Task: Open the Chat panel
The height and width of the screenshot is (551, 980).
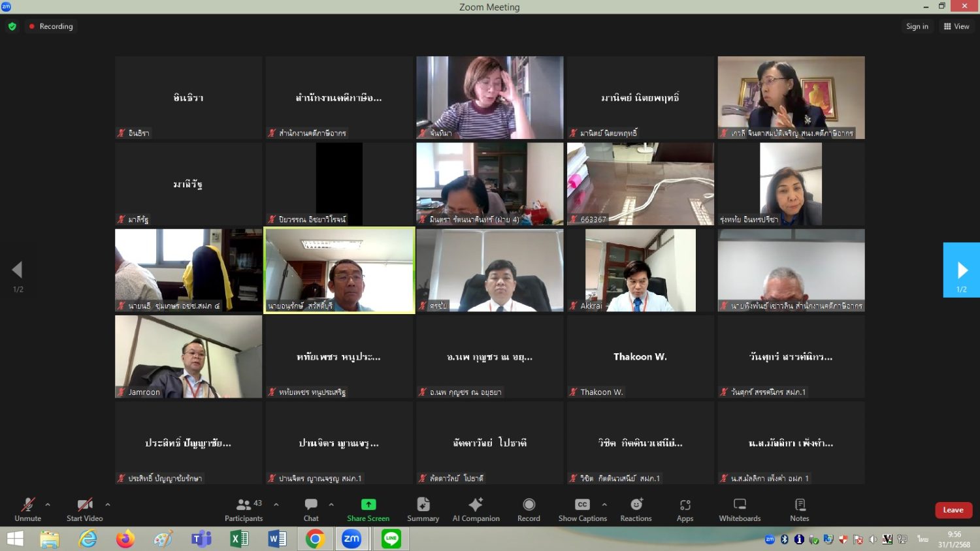Action: [311, 509]
